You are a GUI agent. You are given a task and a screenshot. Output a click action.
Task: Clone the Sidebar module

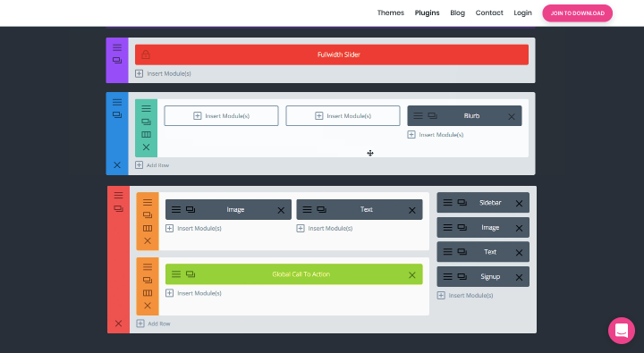(462, 202)
